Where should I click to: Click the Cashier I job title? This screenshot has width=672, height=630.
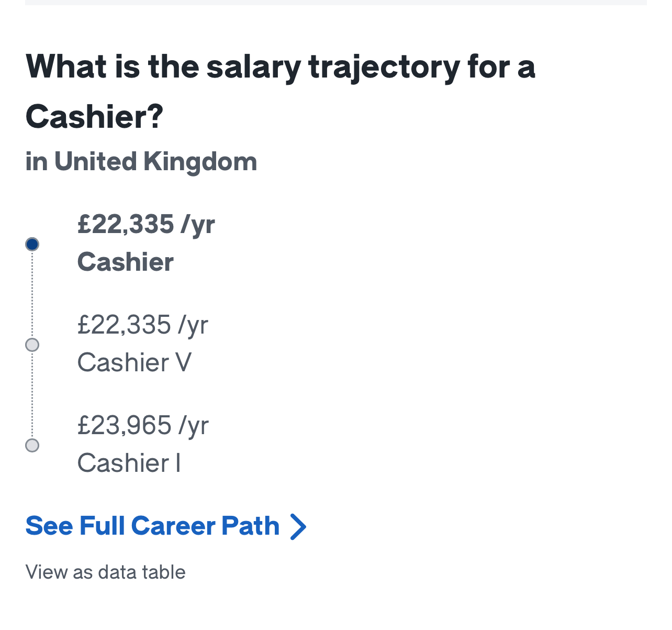point(129,463)
